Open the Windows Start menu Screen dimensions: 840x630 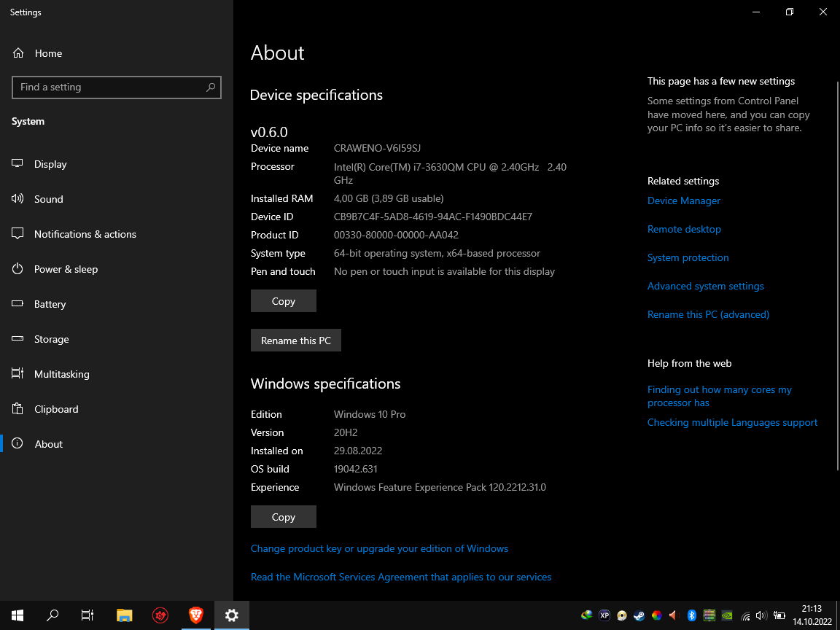[17, 615]
